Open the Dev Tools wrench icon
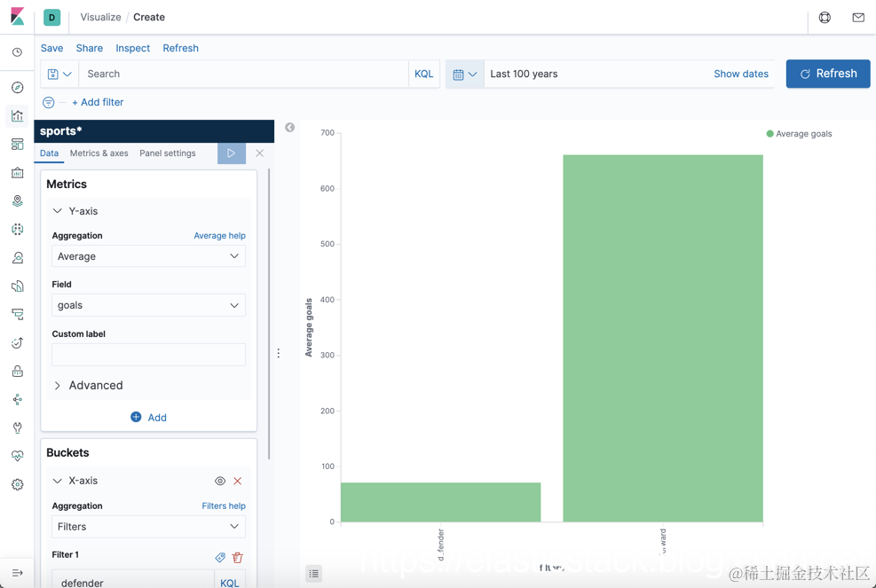This screenshot has height=588, width=876. [18, 427]
